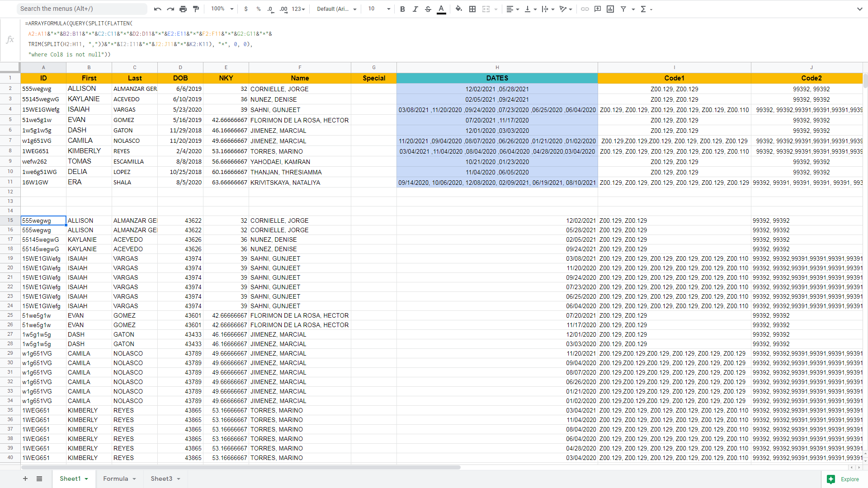Insert a comment
868x488 pixels.
(x=598, y=9)
